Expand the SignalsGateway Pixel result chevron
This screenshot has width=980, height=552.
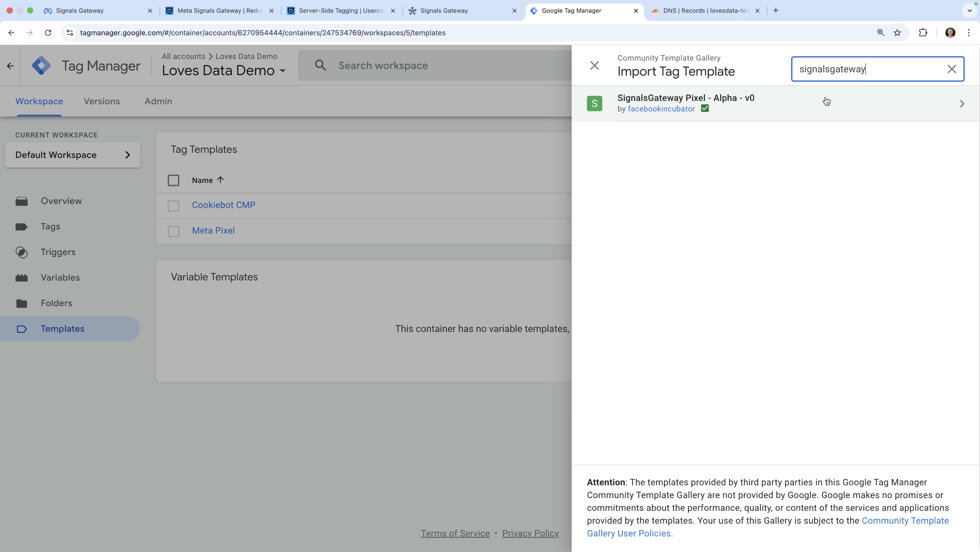point(962,103)
